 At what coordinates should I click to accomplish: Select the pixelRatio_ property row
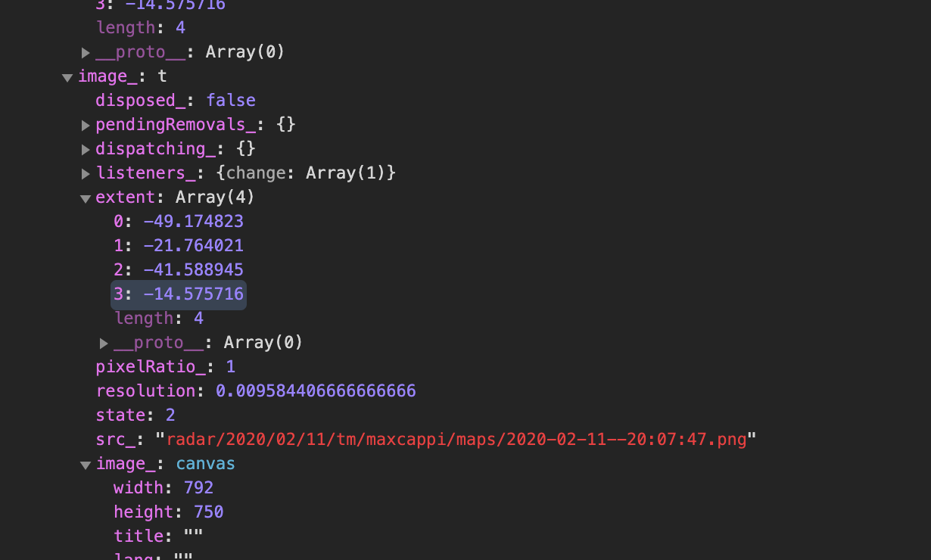click(x=166, y=367)
